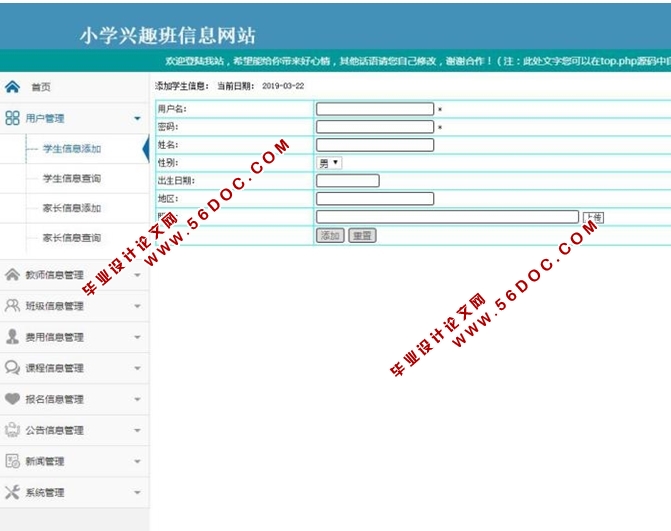Click the 用户名 input field

tap(375, 109)
